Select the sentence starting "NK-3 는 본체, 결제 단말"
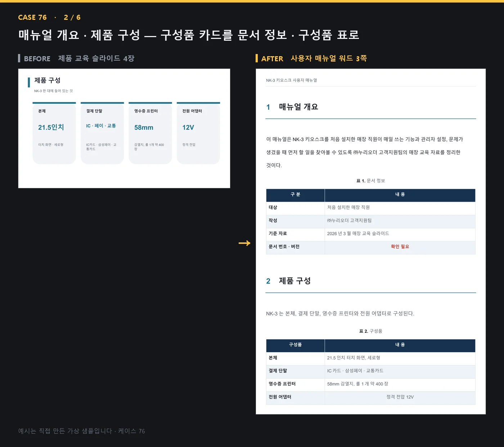The height and width of the screenshot is (447, 504). coord(340,313)
